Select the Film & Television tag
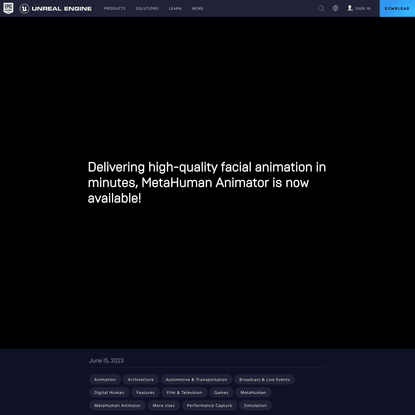415x415 pixels. coord(184,392)
